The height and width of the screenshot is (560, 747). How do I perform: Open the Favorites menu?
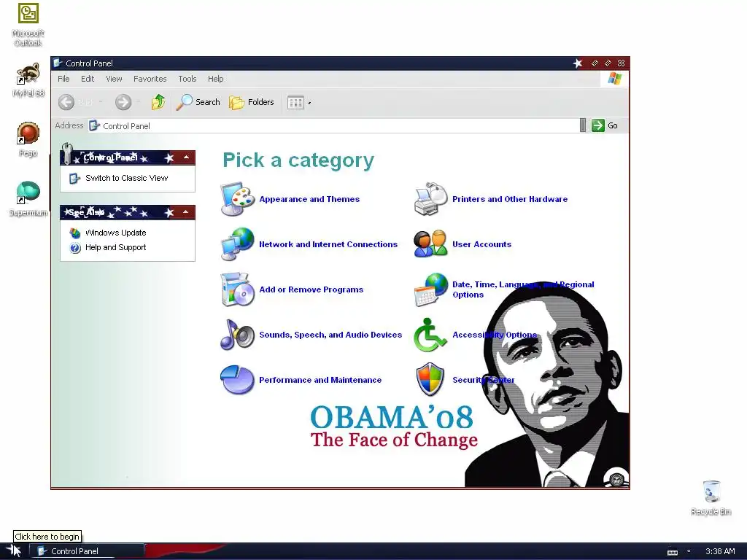pyautogui.click(x=150, y=79)
